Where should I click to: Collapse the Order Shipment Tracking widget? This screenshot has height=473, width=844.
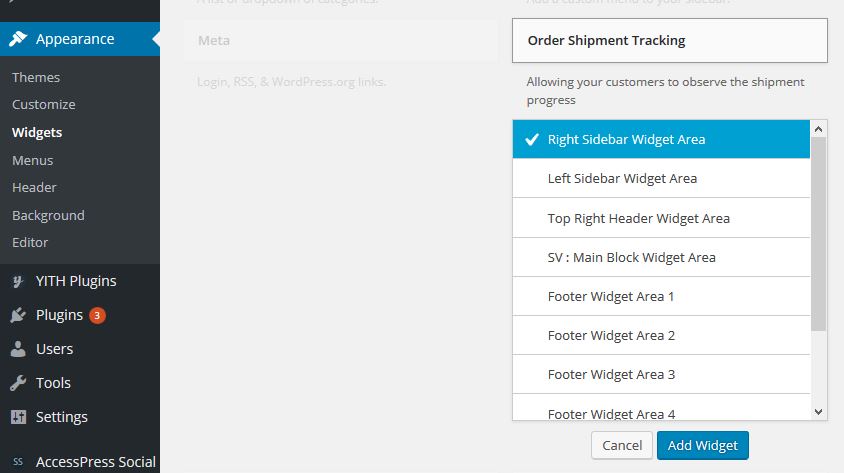point(669,41)
